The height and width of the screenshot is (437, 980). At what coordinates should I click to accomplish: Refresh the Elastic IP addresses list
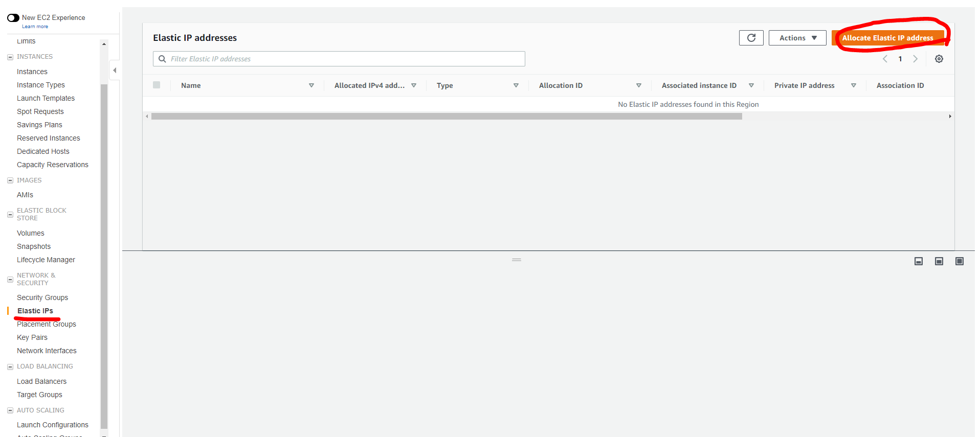pyautogui.click(x=751, y=38)
